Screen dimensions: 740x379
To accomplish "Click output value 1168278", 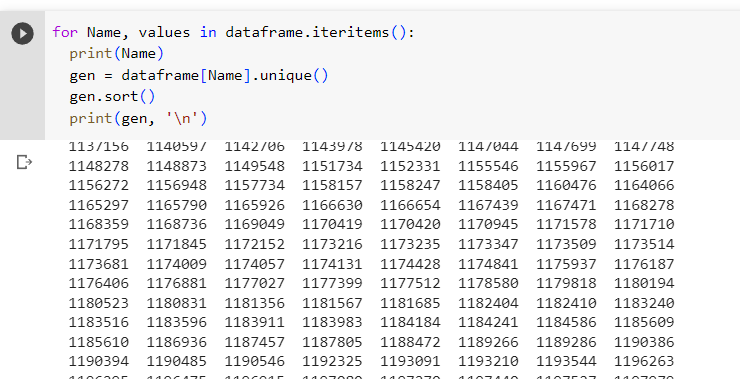I will point(644,205).
